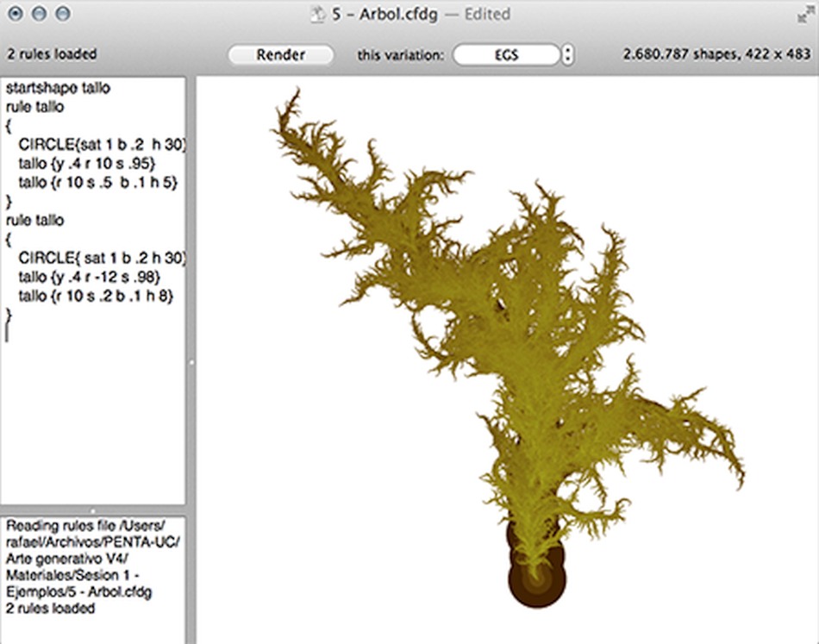Click the dark brown circle at the tree base

[x=537, y=578]
